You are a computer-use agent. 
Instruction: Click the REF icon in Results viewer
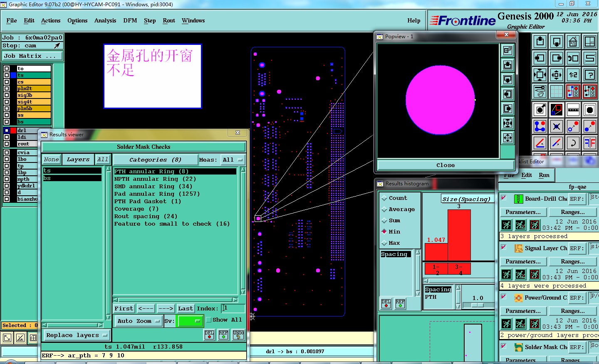click(x=223, y=335)
